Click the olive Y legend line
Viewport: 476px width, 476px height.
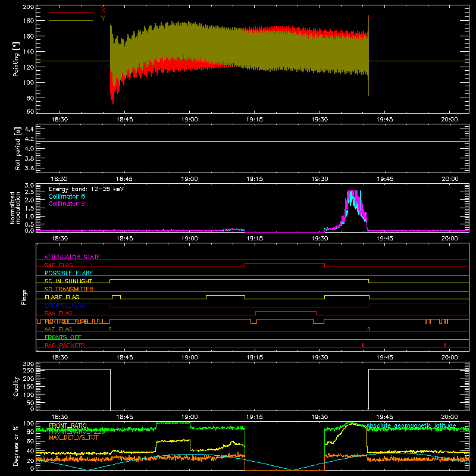(x=71, y=20)
